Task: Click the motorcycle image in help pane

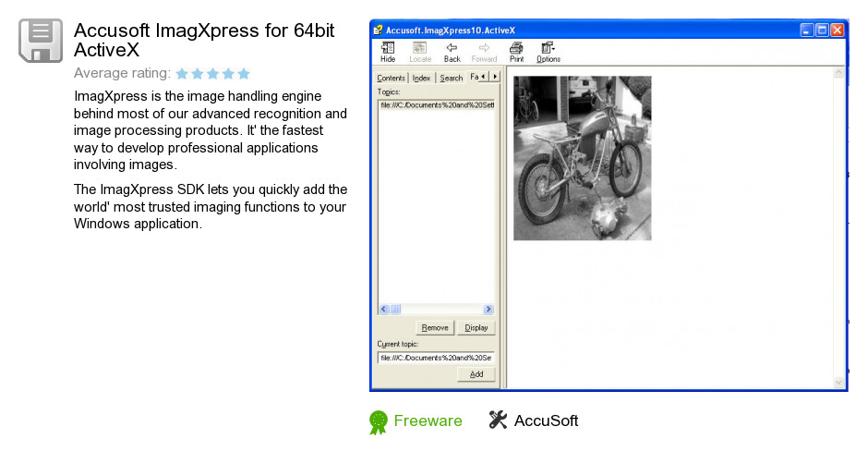Action: (x=583, y=158)
